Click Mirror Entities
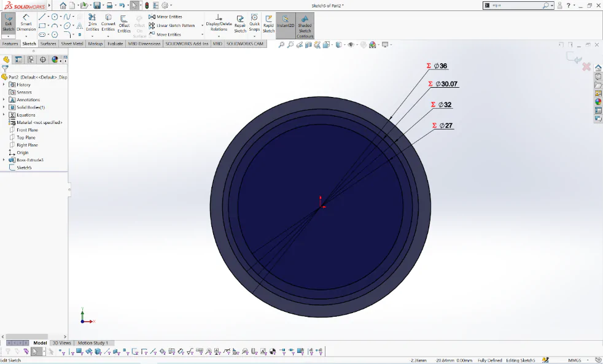This screenshot has height=364, width=603. [x=165, y=17]
